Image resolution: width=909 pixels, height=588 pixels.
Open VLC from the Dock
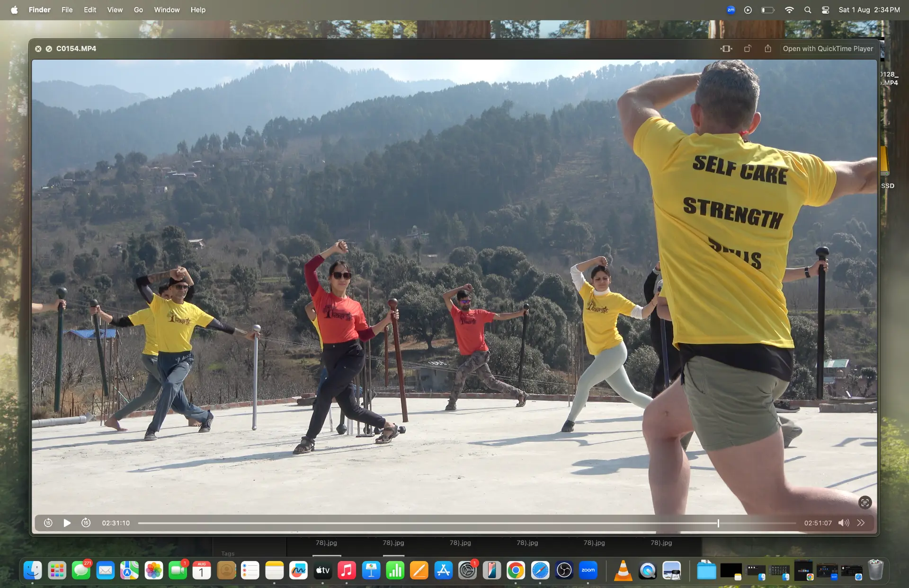click(623, 570)
